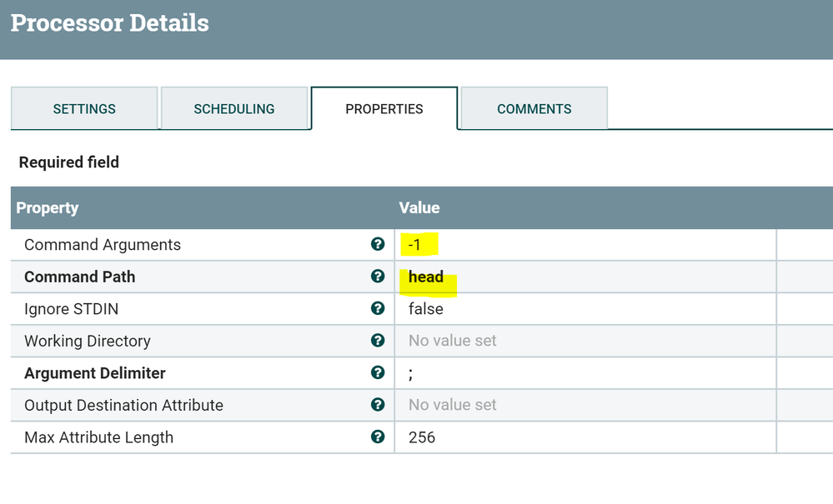This screenshot has height=504, width=833.
Task: Open Ignore STDIN value false
Action: pyautogui.click(x=426, y=309)
